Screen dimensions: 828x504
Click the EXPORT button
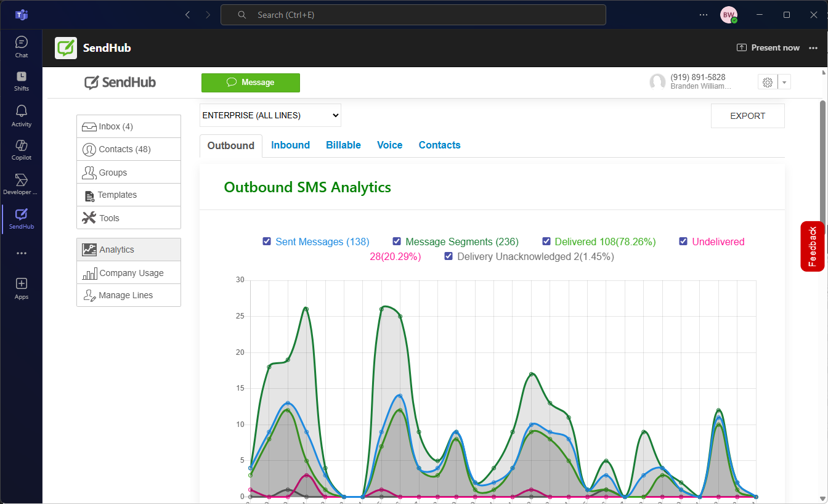747,116
